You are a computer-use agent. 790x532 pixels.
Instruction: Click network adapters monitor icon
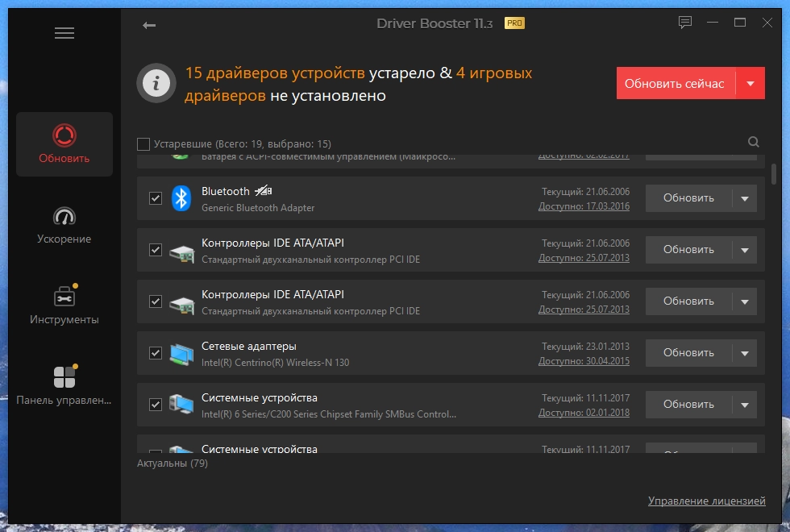click(181, 353)
